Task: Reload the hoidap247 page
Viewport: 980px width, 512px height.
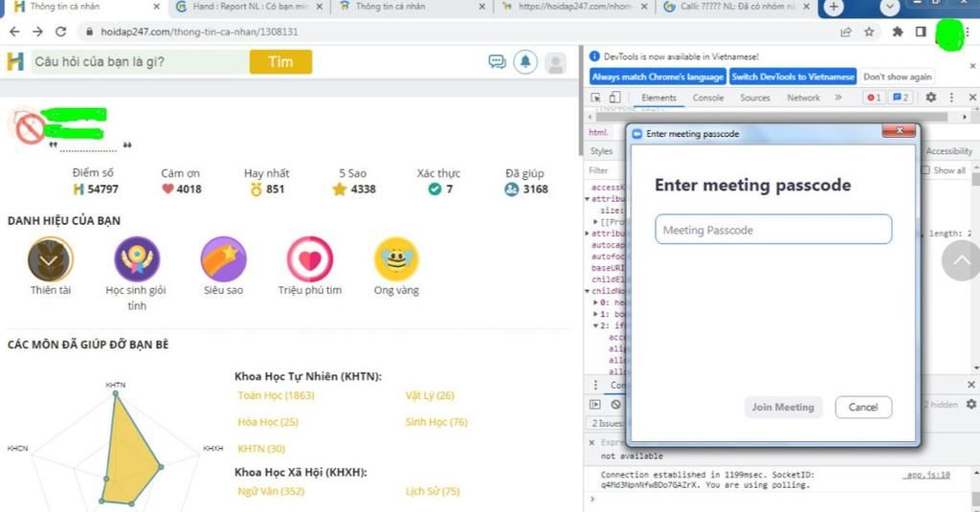Action: (x=60, y=32)
